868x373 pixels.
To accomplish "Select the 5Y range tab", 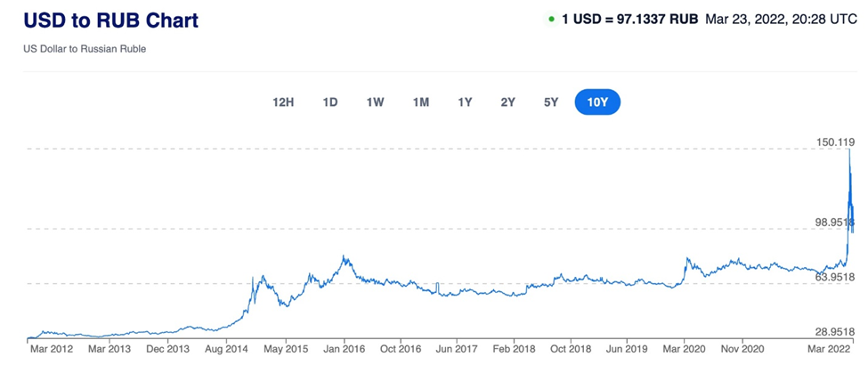I will (551, 102).
